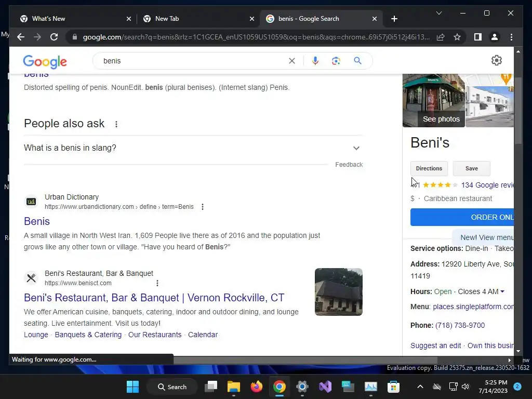This screenshot has height=399, width=532.
Task: Open Google quick settings gear
Action: tap(496, 60)
